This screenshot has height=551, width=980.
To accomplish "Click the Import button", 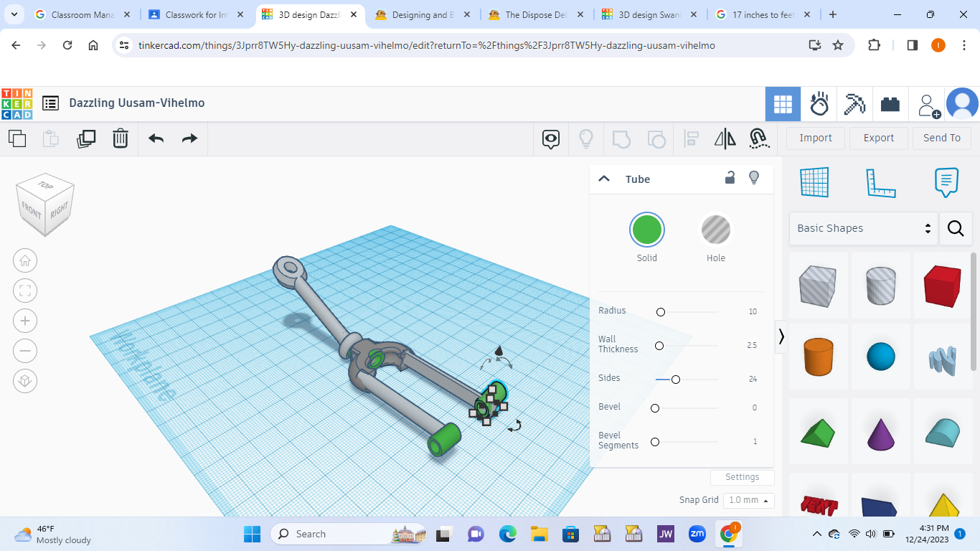I will (x=816, y=138).
